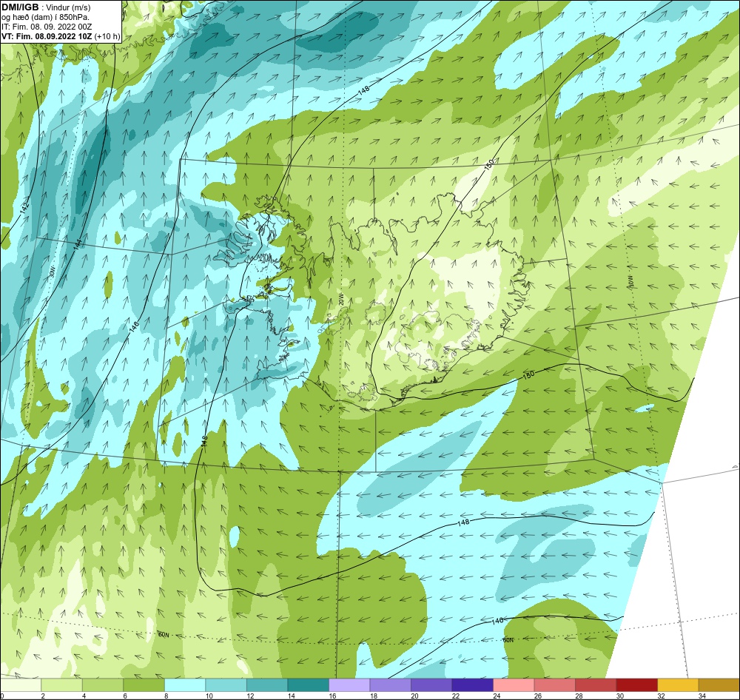Click the 10–12 m/s turquoise legend swatch
740x700 pixels.
tap(226, 685)
